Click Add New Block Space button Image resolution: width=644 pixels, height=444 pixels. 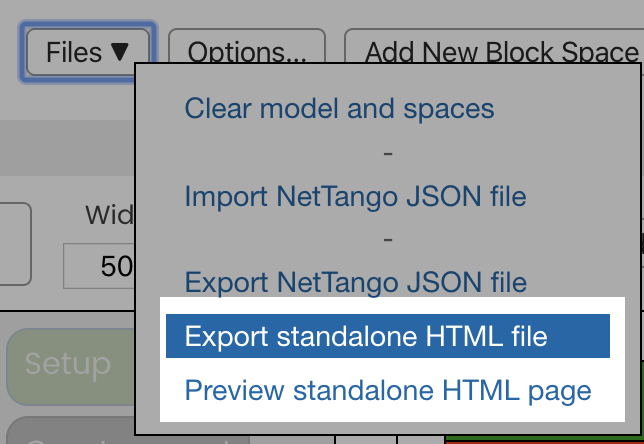(x=494, y=46)
